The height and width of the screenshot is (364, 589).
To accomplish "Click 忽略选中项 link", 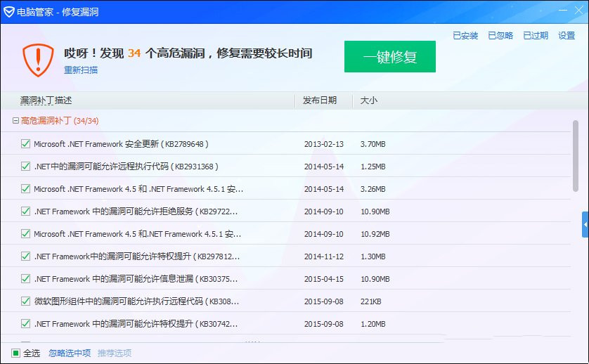I will click(x=70, y=353).
